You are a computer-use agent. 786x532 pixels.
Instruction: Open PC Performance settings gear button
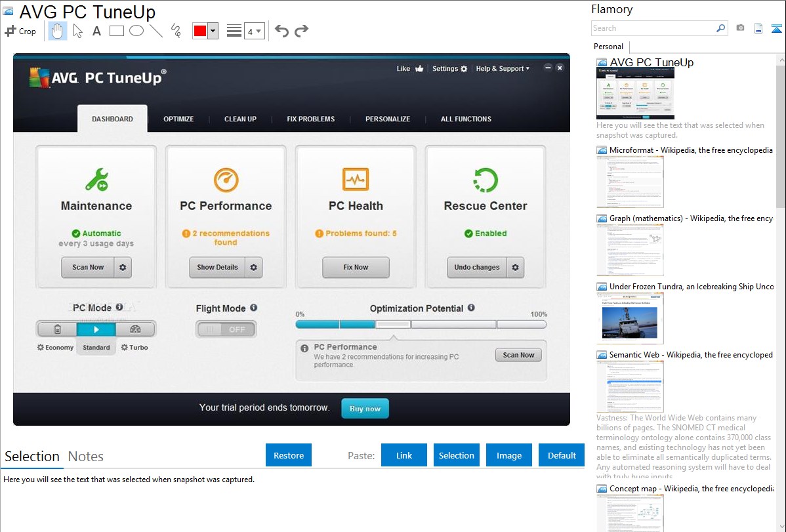click(x=254, y=267)
